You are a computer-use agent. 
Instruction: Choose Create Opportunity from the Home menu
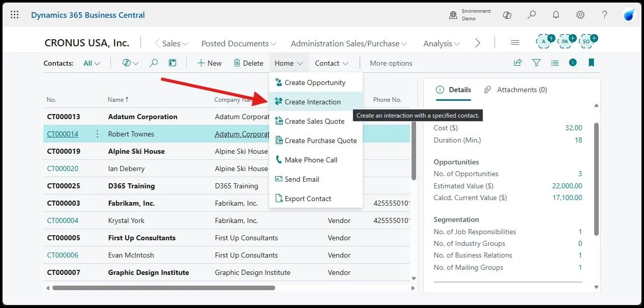315,82
